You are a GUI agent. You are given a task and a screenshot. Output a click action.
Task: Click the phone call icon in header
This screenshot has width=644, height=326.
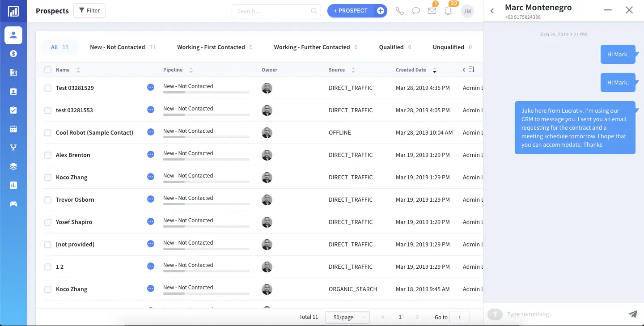coord(399,11)
